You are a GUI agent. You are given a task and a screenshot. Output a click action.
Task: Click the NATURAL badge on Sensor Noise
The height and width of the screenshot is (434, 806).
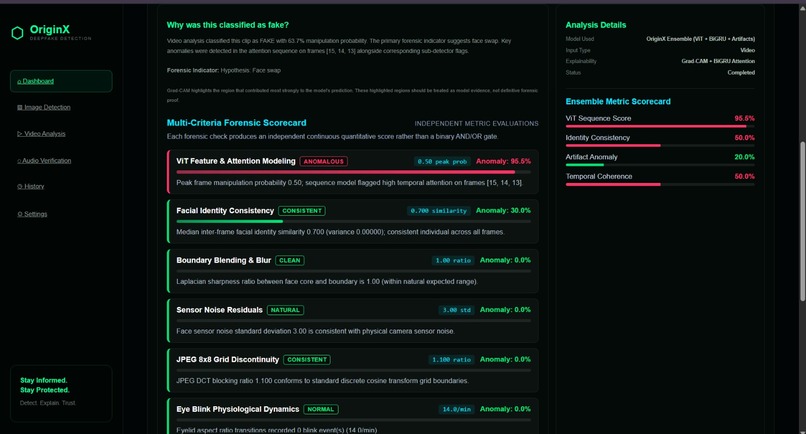click(x=285, y=310)
